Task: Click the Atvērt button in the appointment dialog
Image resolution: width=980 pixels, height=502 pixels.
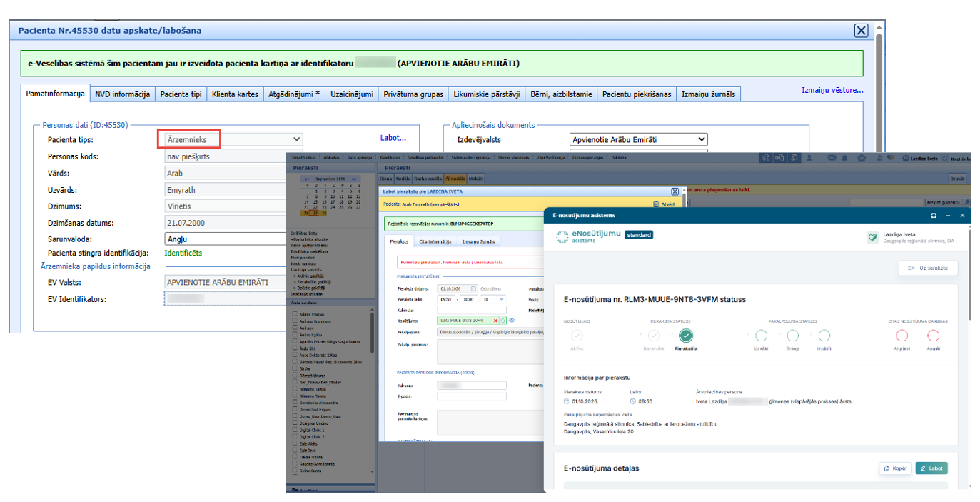Action: pyautogui.click(x=664, y=204)
